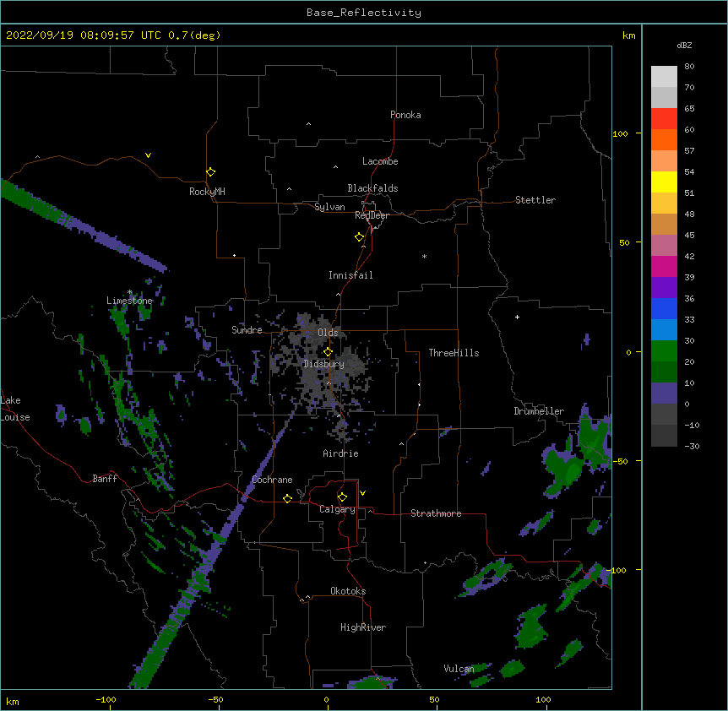
Task: Click the Ponoka city label
Action: (405, 115)
